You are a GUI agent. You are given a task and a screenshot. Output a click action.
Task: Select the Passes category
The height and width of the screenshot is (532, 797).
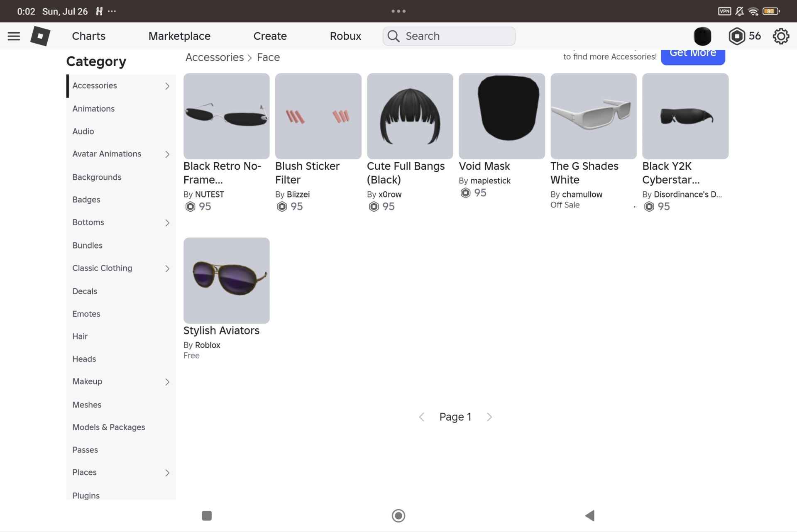[121, 450]
